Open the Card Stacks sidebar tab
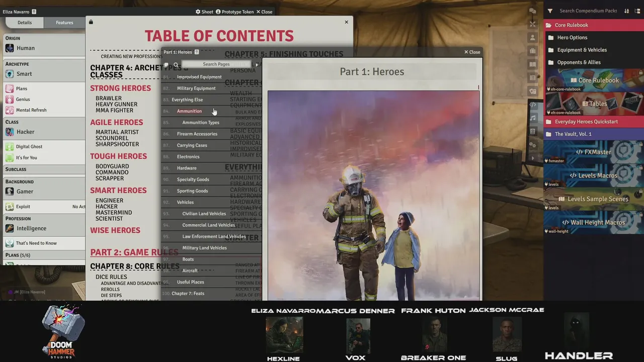This screenshot has width=644, height=362. click(x=532, y=91)
